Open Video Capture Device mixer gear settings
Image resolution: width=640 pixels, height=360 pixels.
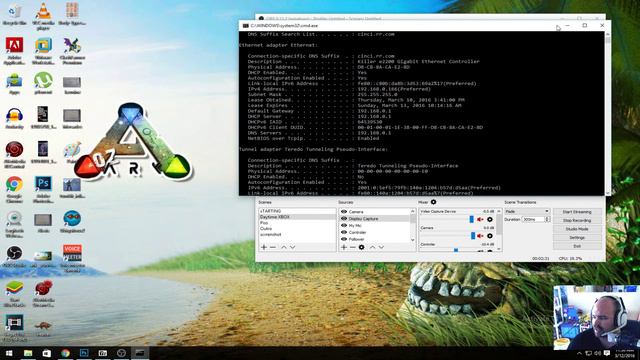(x=490, y=220)
